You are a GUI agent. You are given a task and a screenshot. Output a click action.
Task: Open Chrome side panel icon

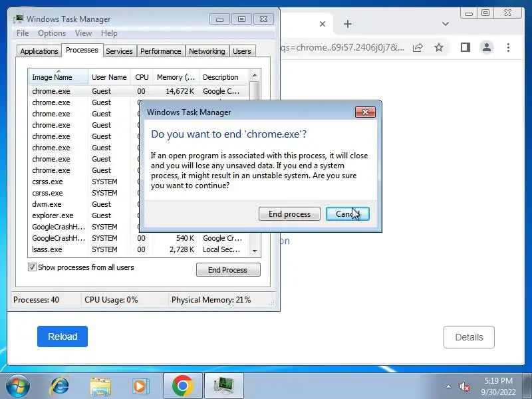(465, 47)
